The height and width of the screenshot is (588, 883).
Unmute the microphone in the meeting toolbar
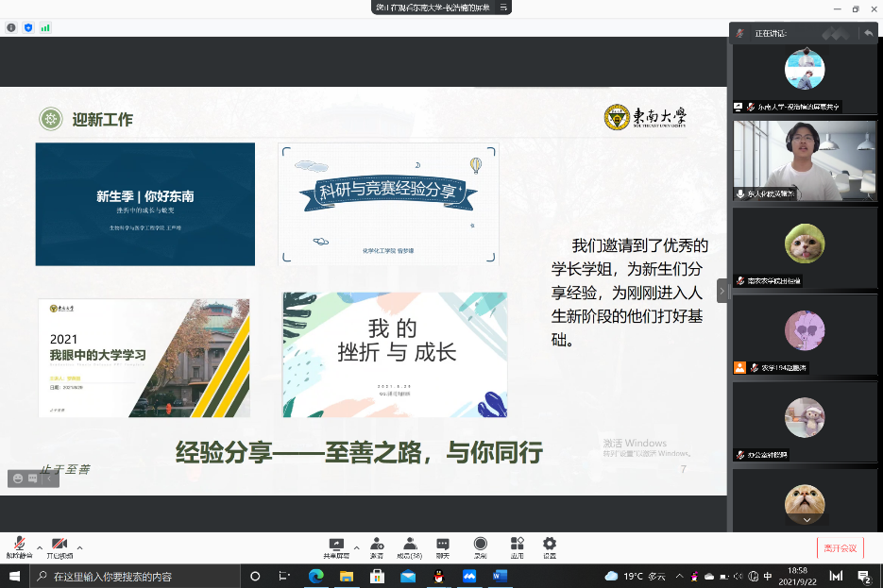pos(19,545)
